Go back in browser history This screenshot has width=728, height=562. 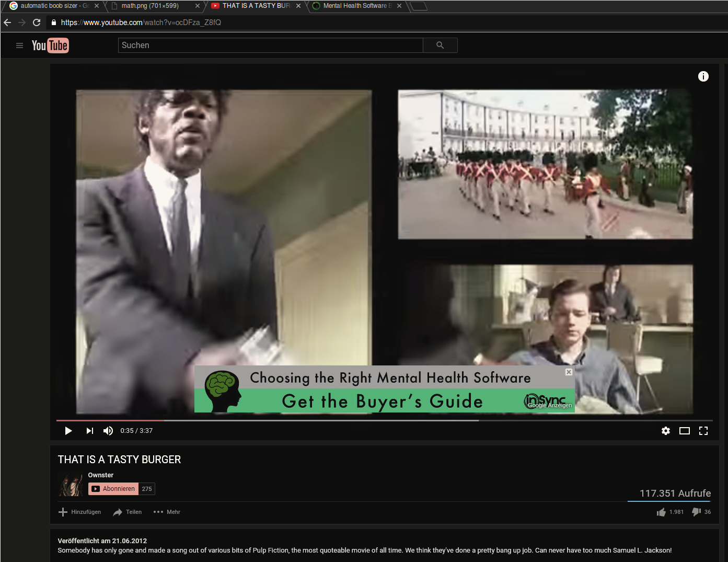(x=7, y=22)
